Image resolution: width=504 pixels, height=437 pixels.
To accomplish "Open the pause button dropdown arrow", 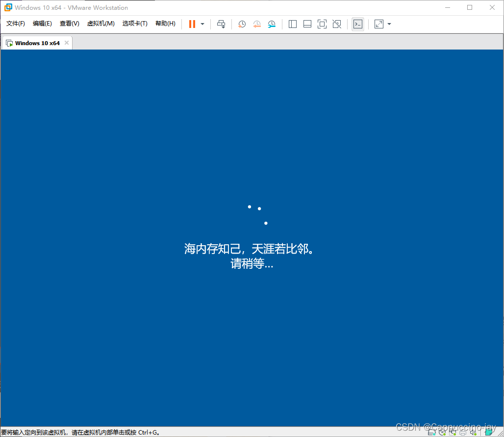I will (x=202, y=24).
